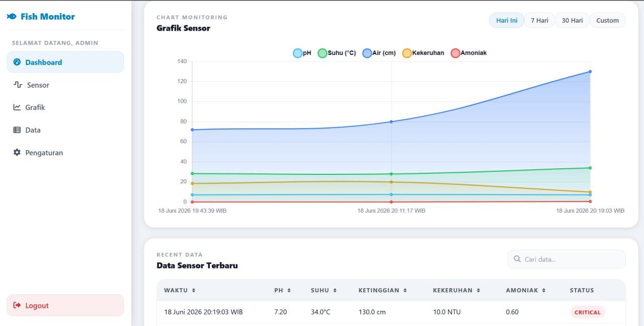Toggle the Amoniak legend entry

[468, 53]
